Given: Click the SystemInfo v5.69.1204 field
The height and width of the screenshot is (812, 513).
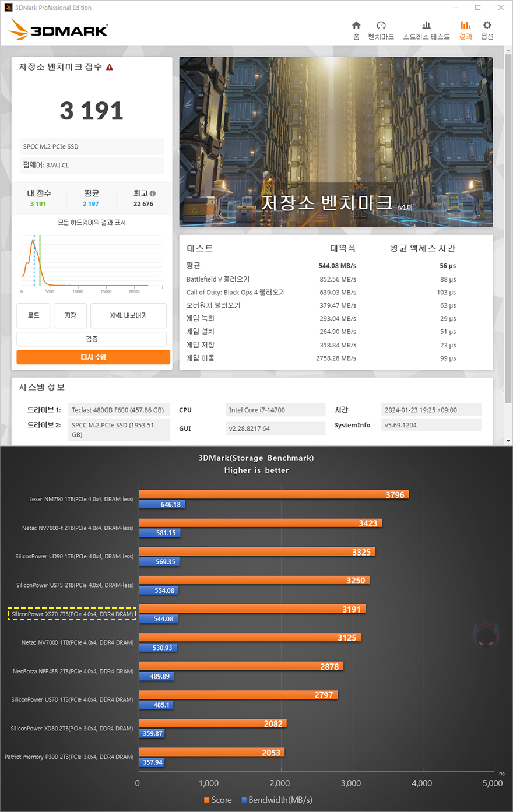Looking at the screenshot, I should [431, 425].
